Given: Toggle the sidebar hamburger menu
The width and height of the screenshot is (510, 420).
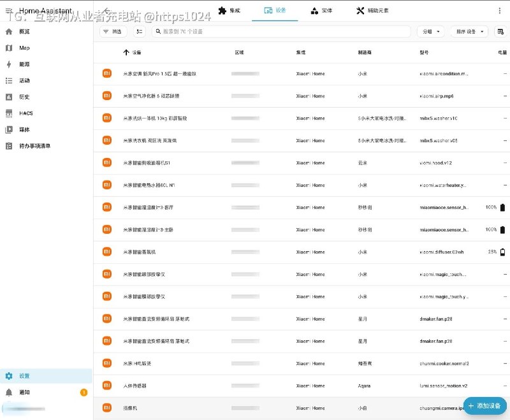Looking at the screenshot, I should click(9, 11).
